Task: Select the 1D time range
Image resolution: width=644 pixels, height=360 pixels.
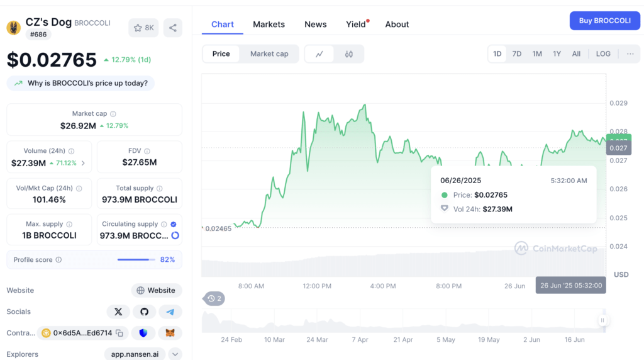Action: [x=497, y=54]
